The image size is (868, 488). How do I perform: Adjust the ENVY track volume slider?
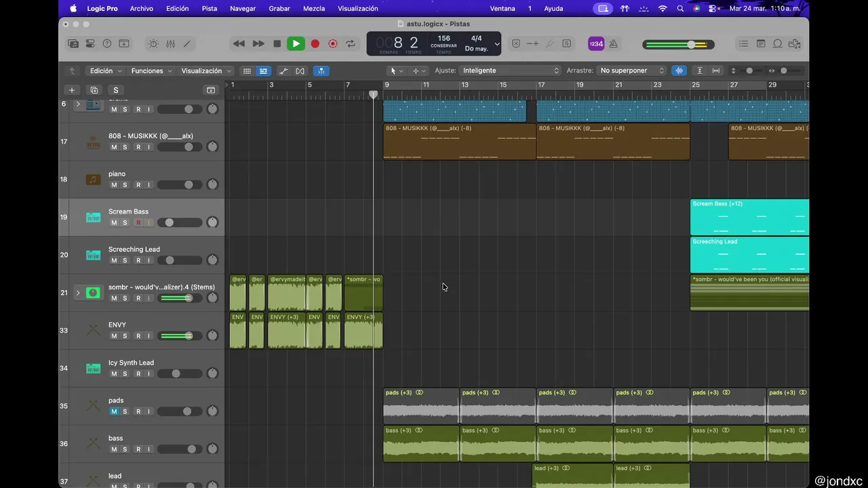180,336
